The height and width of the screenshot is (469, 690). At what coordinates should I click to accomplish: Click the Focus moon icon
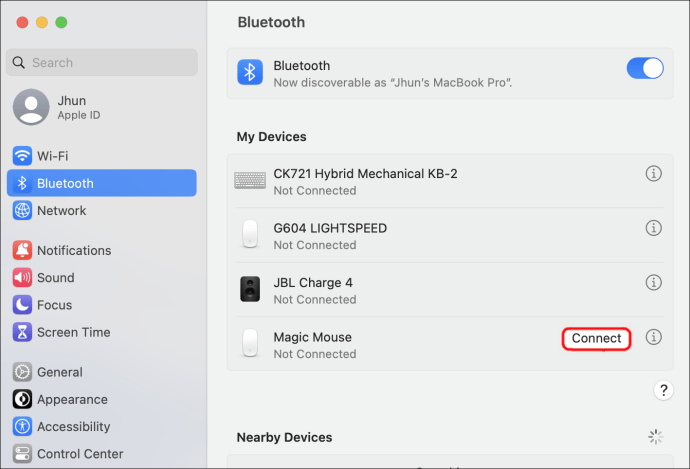point(22,305)
